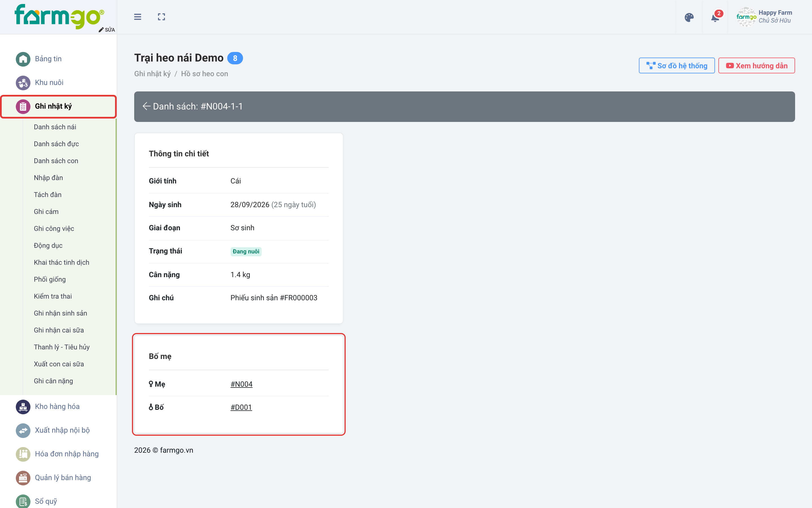The height and width of the screenshot is (508, 812).
Task: Click Phiếu sinh sản #FR000003 note text
Action: (x=274, y=298)
